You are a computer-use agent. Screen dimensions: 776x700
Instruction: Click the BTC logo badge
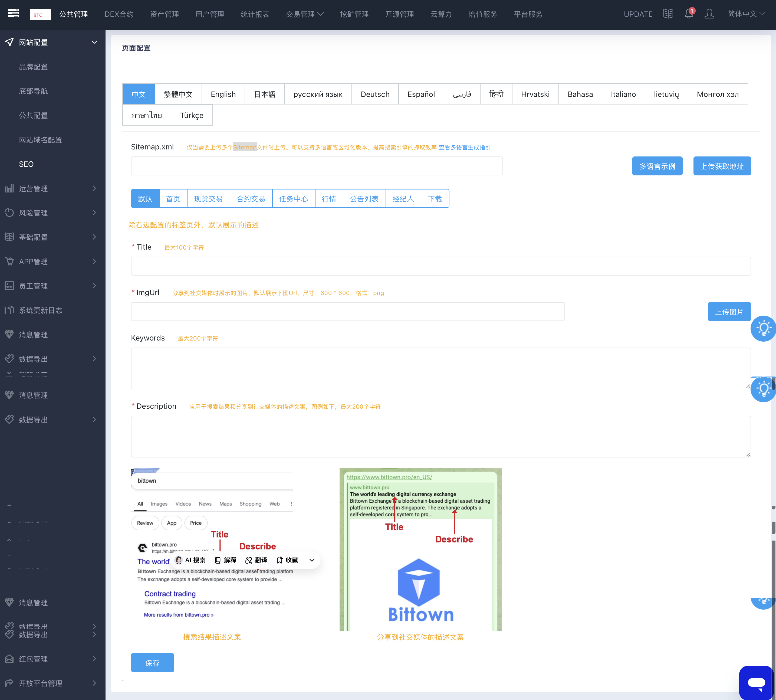point(40,14)
